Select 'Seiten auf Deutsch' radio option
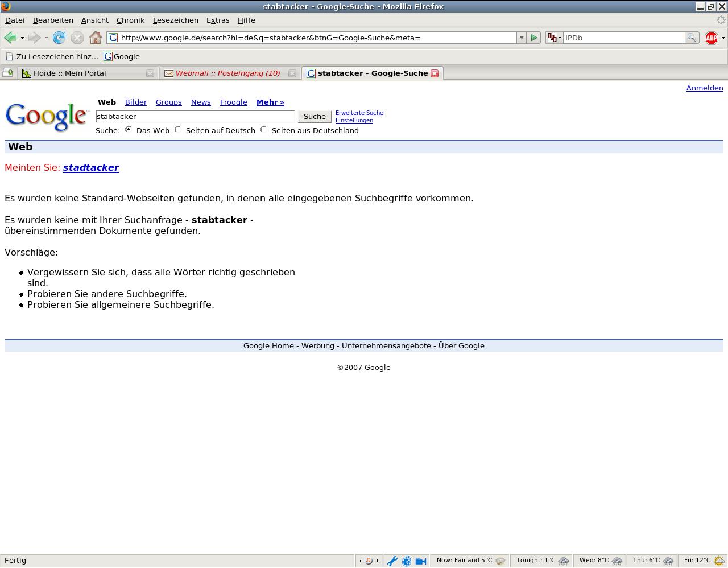This screenshot has width=728, height=568. click(x=178, y=130)
